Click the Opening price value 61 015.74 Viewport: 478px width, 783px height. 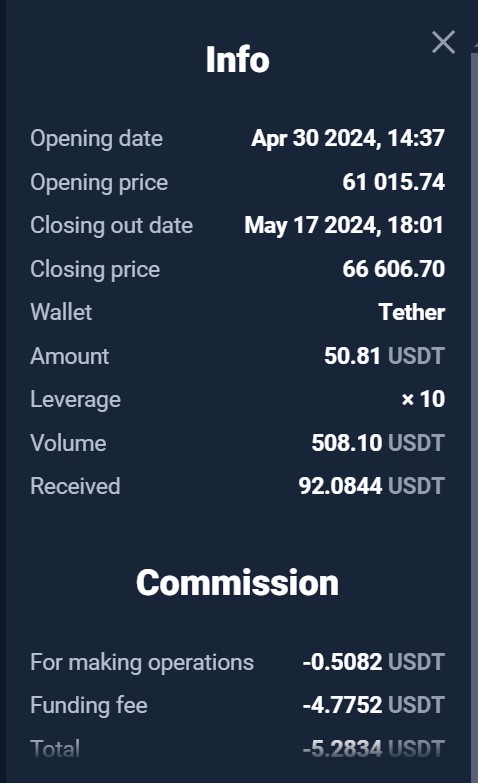(393, 182)
